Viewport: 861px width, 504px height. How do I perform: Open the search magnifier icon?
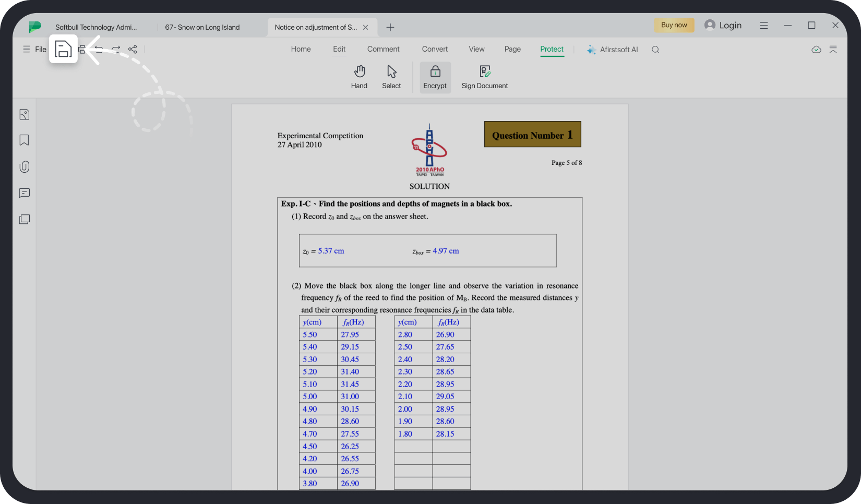655,50
